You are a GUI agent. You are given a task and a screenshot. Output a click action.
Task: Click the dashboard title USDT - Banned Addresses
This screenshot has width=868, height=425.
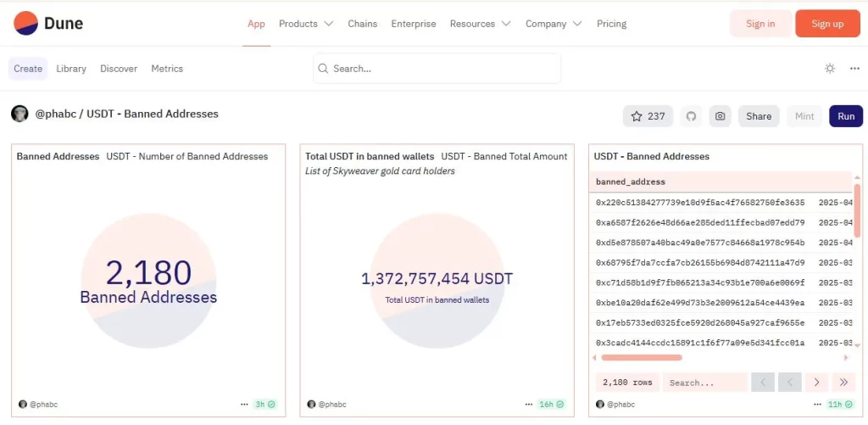[x=153, y=115]
